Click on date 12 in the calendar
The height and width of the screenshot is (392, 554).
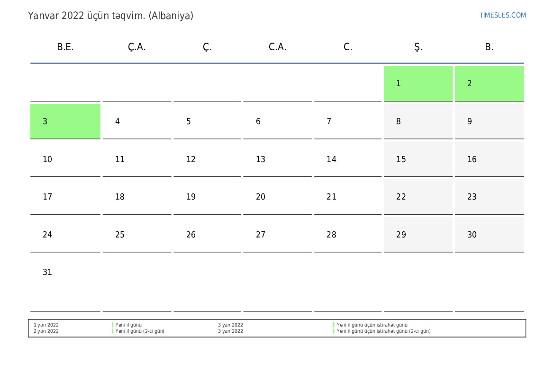207,159
